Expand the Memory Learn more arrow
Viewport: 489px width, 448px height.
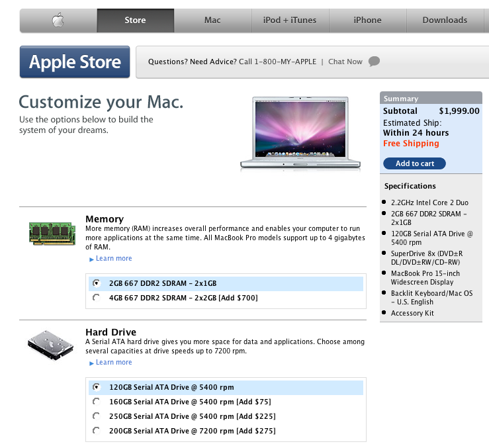pyautogui.click(x=91, y=259)
